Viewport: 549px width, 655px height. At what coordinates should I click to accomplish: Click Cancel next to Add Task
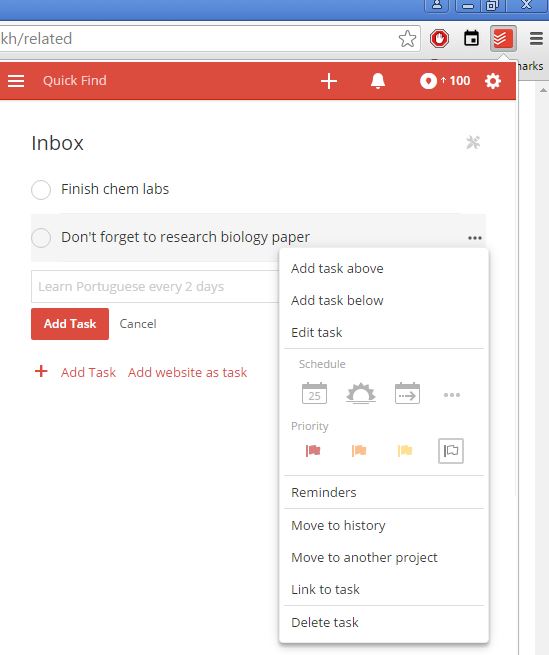pyautogui.click(x=138, y=324)
